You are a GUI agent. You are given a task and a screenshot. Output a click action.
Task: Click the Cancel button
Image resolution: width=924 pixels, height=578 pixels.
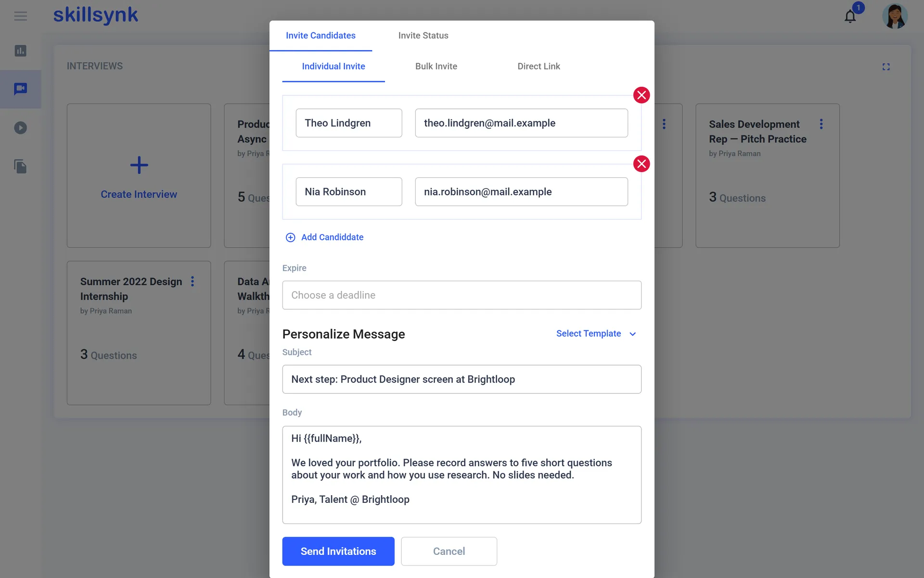[x=449, y=552]
